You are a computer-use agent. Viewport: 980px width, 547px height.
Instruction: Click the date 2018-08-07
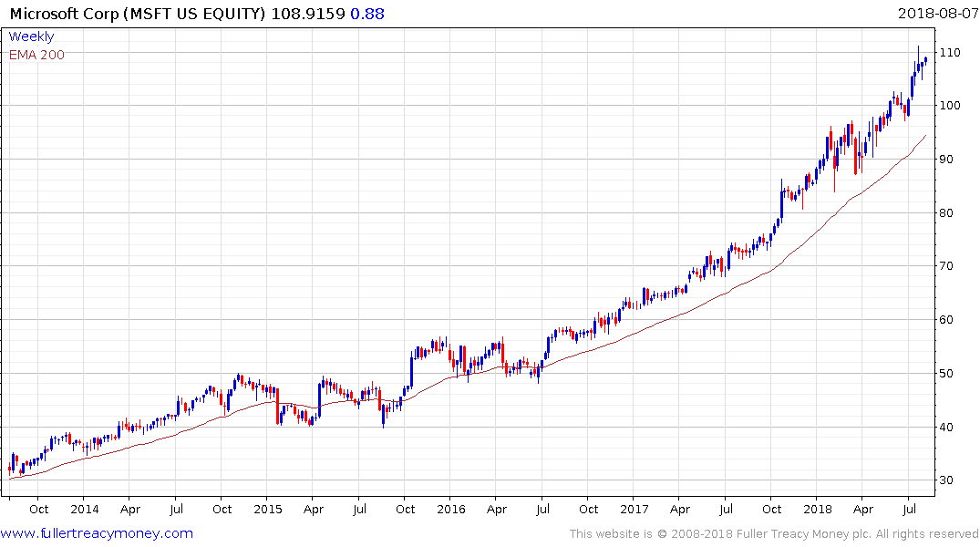[x=937, y=14]
